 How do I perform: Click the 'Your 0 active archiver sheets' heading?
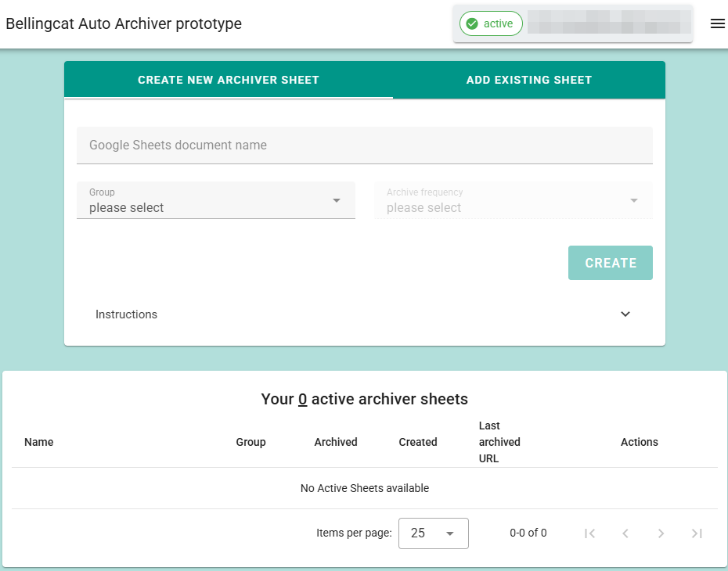[365, 400]
